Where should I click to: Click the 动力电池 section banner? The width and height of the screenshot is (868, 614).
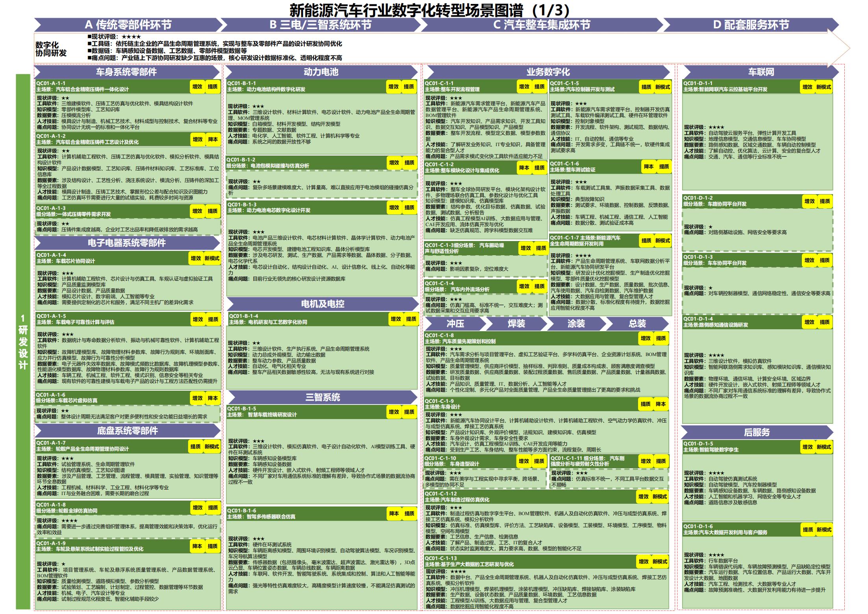pyautogui.click(x=321, y=72)
